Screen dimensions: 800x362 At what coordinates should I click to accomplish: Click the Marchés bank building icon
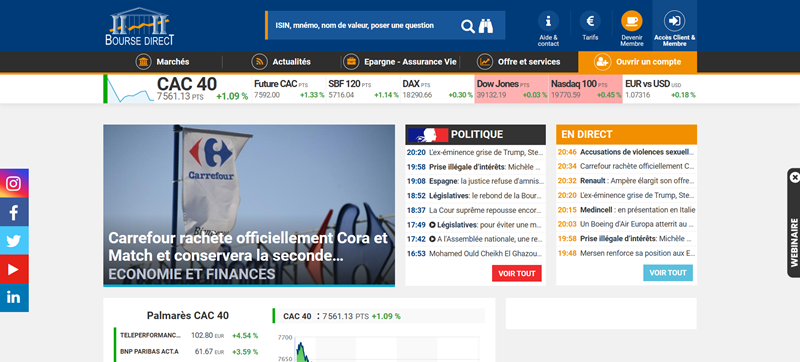(x=143, y=62)
